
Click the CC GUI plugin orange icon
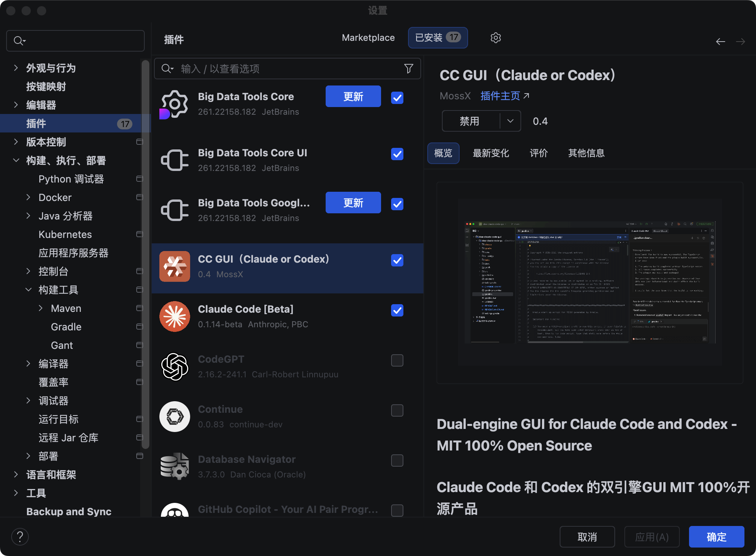pos(175,266)
